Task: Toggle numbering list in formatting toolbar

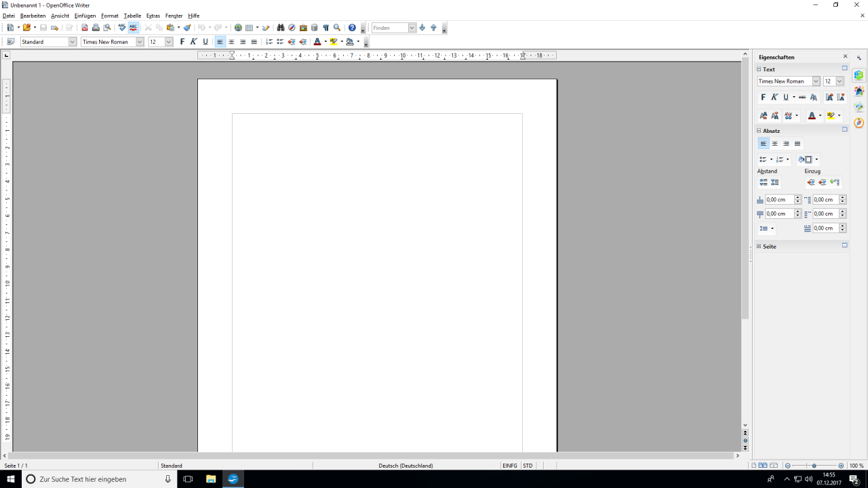Action: point(269,41)
